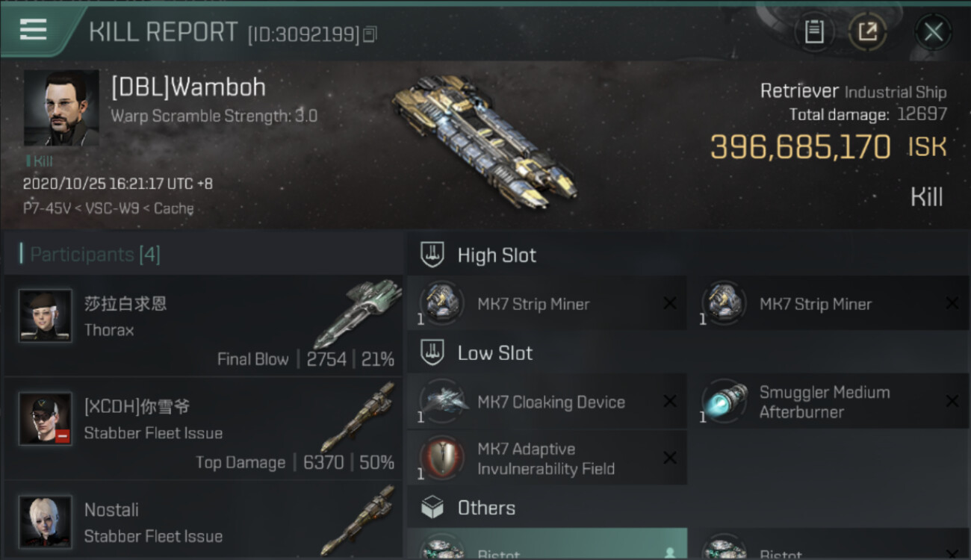Close the kill report window
This screenshot has width=971, height=560.
[933, 32]
